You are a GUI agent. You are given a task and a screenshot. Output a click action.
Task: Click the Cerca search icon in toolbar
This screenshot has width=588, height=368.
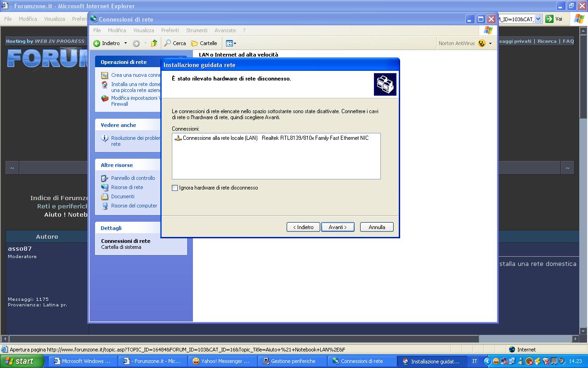(168, 43)
